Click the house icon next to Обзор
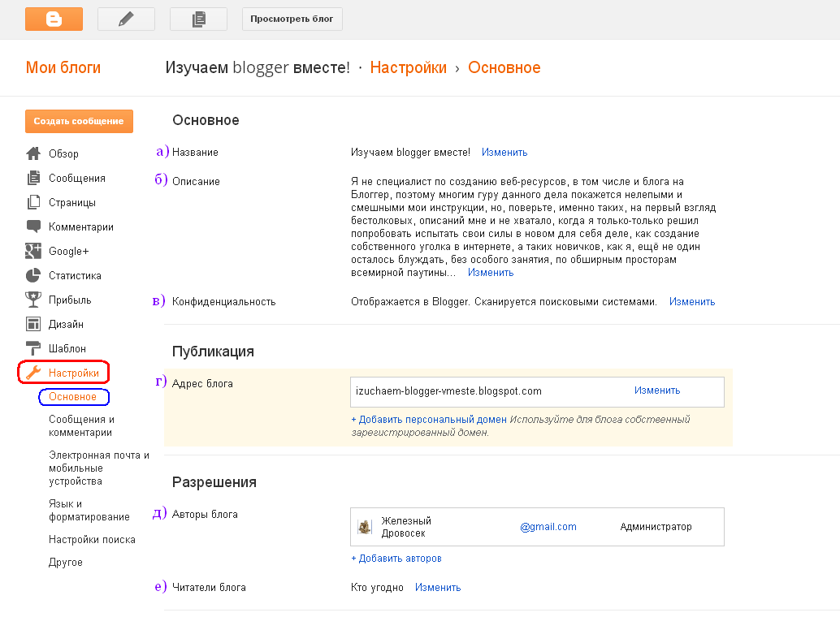Screen dimensions: 840x617 coord(33,153)
